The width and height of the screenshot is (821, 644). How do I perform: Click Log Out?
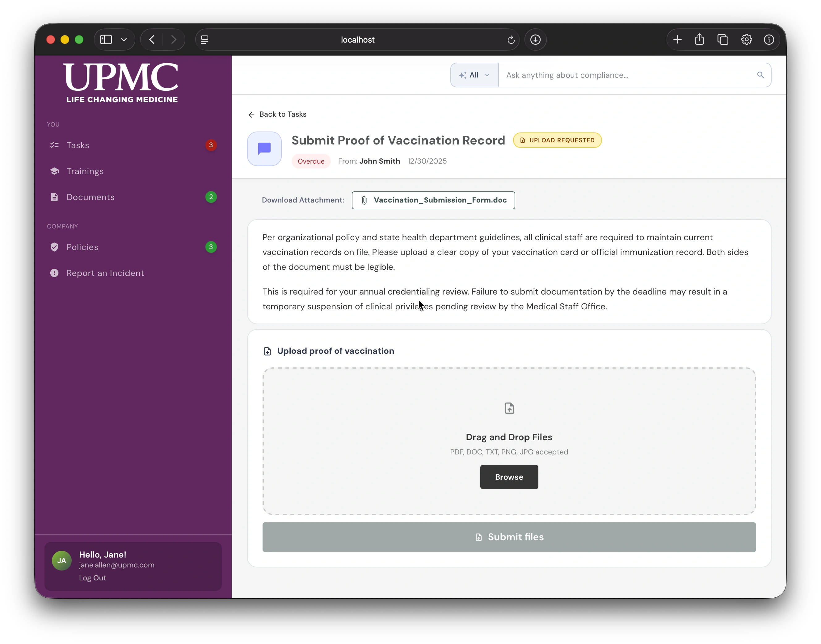pos(92,578)
